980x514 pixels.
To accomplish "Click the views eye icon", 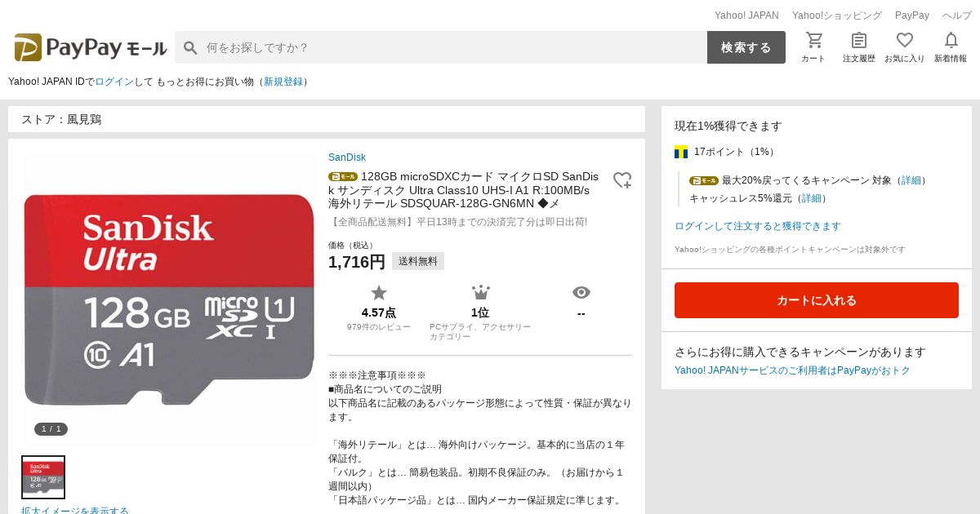I will (x=581, y=293).
